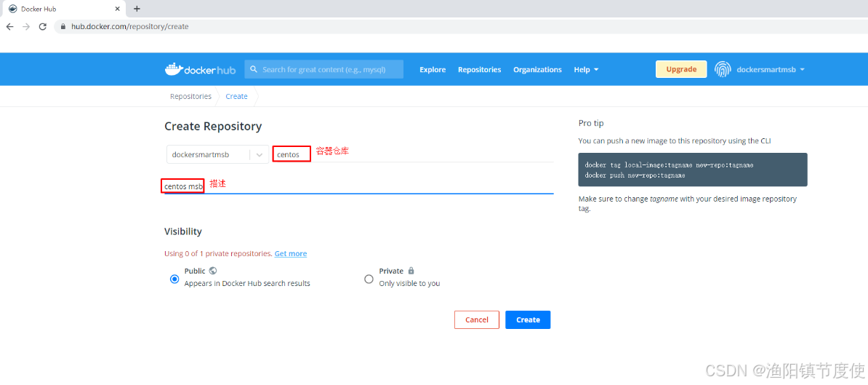The width and height of the screenshot is (868, 385).
Task: Click the docker tag command code block
Action: (x=693, y=170)
